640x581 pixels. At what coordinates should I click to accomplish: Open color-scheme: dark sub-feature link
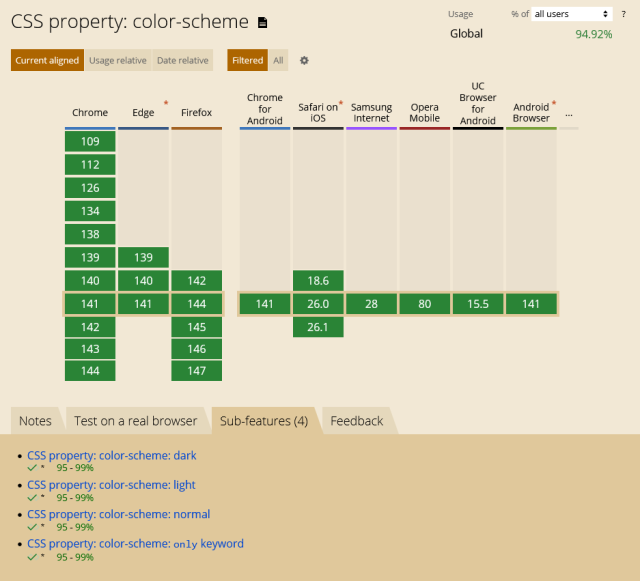(112, 455)
